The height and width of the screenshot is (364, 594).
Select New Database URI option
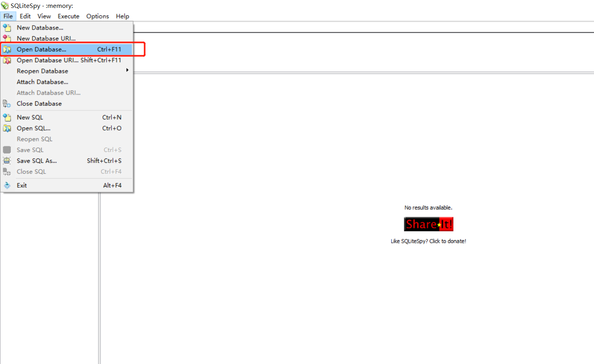pyautogui.click(x=46, y=38)
